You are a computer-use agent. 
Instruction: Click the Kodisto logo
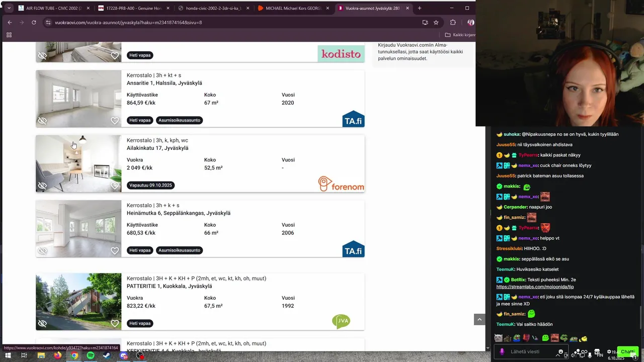(341, 53)
